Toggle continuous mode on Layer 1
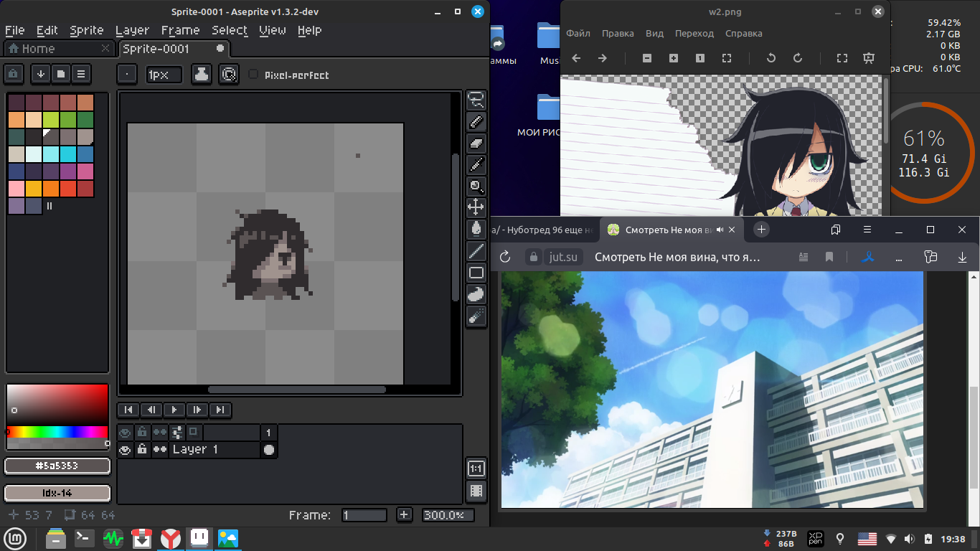Viewport: 980px width, 551px height. (160, 449)
